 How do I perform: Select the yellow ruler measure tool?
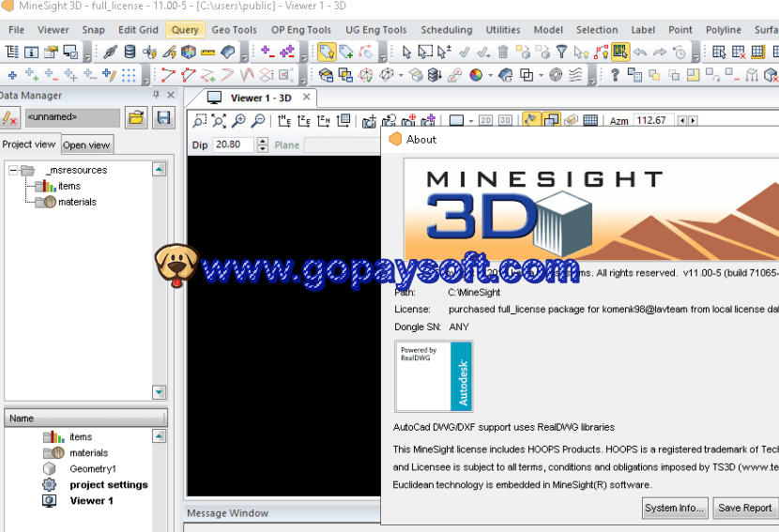tap(207, 52)
